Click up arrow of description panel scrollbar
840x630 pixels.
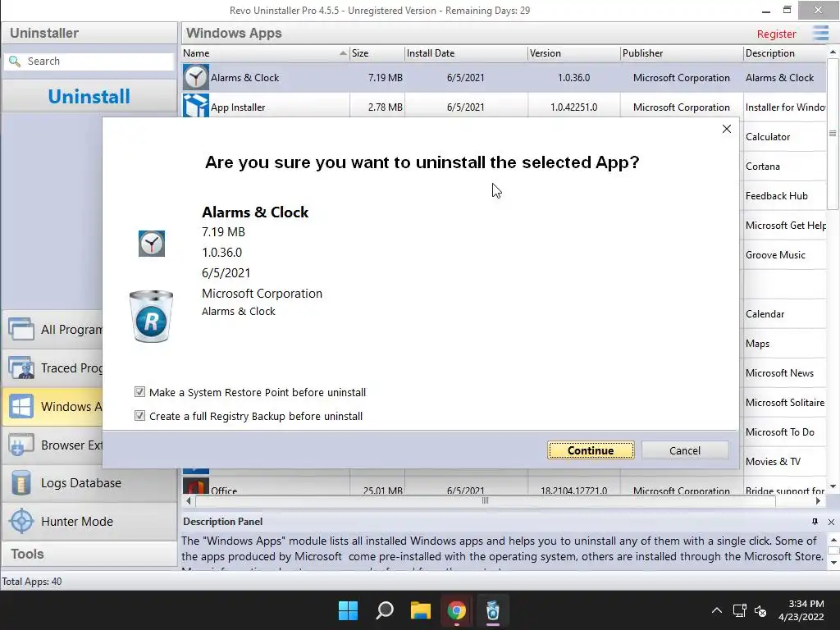833,540
